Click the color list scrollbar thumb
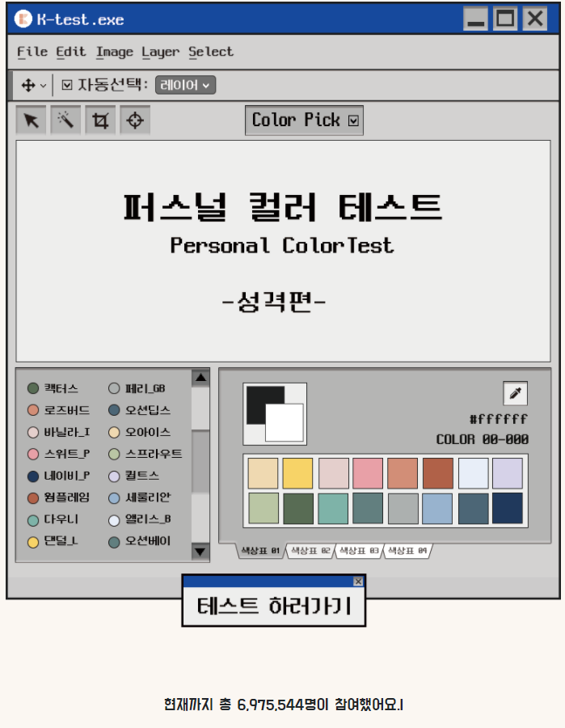Screen dimensions: 565x728 (x=200, y=461)
